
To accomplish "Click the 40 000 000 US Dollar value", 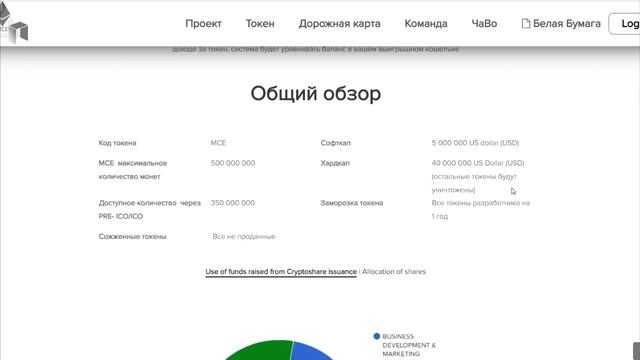I will point(478,163).
